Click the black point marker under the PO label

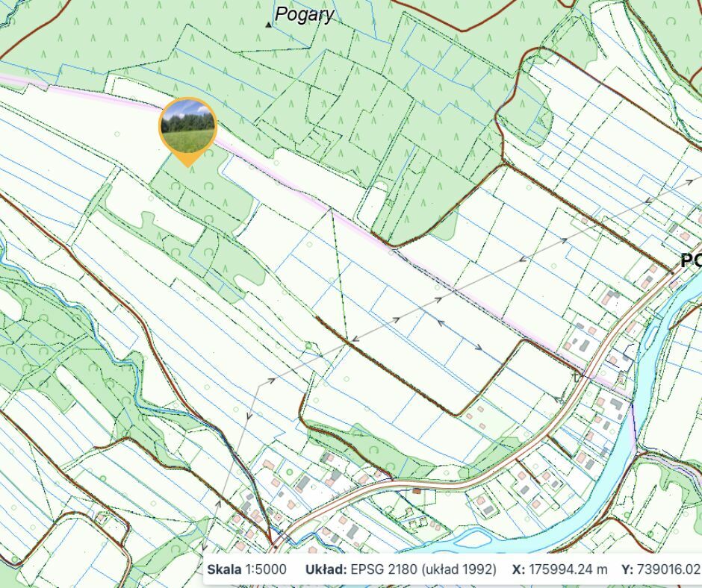click(x=672, y=272)
